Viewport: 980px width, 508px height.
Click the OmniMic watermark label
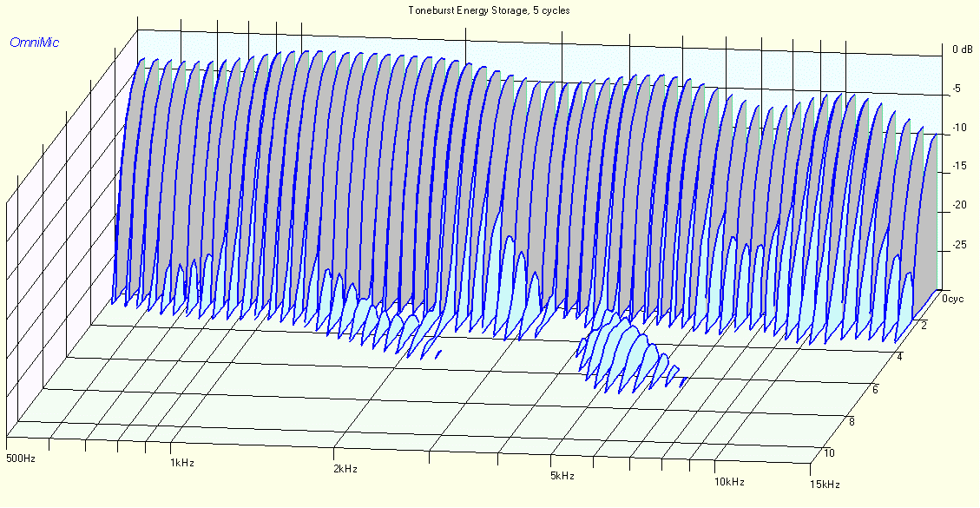click(35, 43)
